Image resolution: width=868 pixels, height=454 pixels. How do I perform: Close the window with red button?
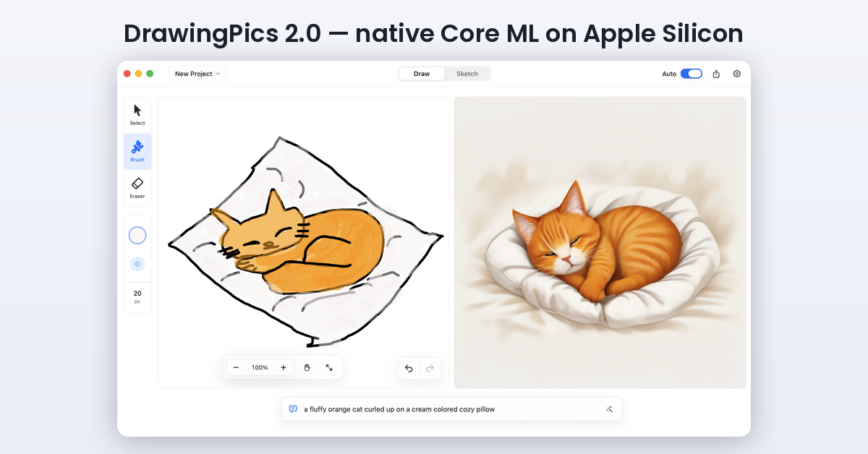[x=127, y=74]
